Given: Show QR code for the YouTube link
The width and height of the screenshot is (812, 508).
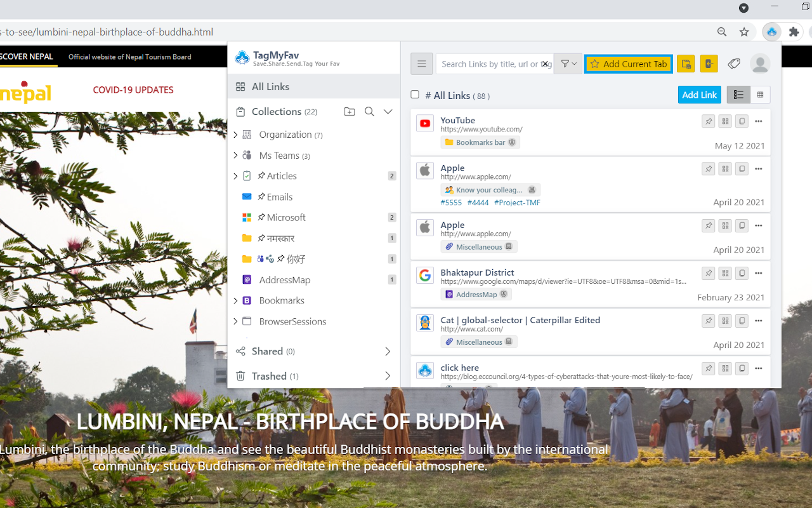Looking at the screenshot, I should point(725,121).
